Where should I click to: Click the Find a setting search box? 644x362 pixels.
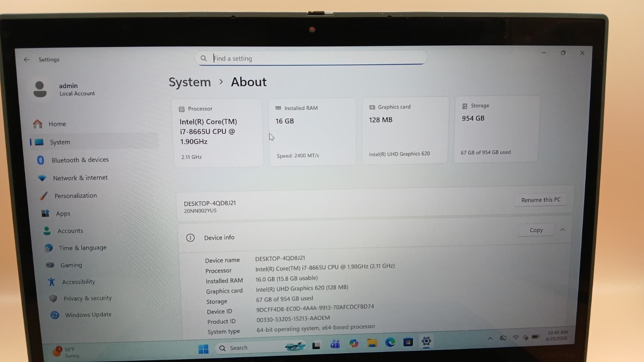click(x=311, y=58)
